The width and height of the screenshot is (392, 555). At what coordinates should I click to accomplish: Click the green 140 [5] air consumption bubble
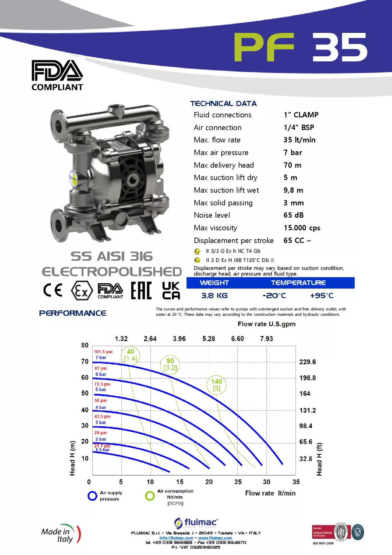click(x=217, y=385)
